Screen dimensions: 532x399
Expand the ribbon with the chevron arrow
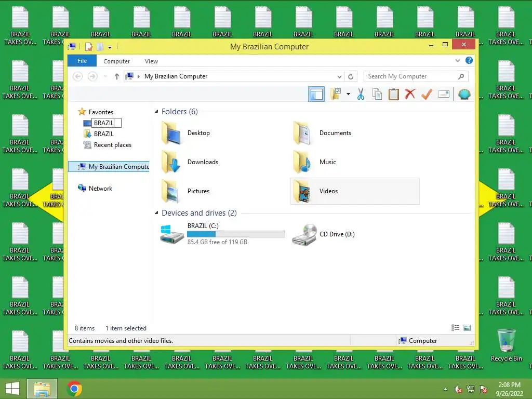457,60
